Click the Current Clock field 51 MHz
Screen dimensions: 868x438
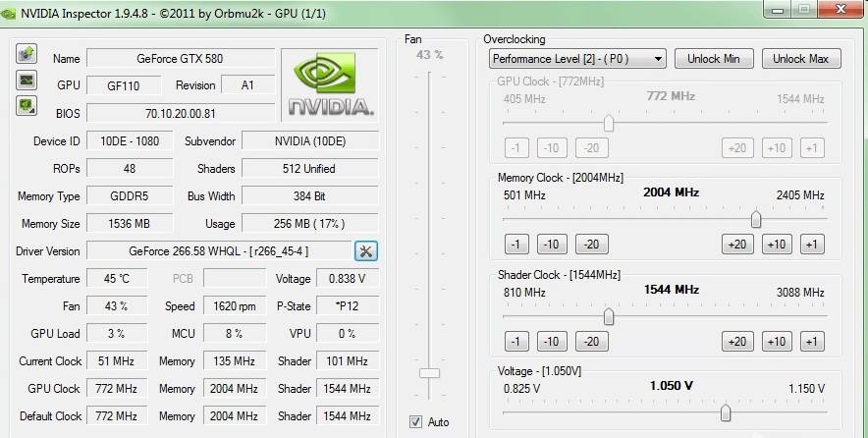click(117, 361)
